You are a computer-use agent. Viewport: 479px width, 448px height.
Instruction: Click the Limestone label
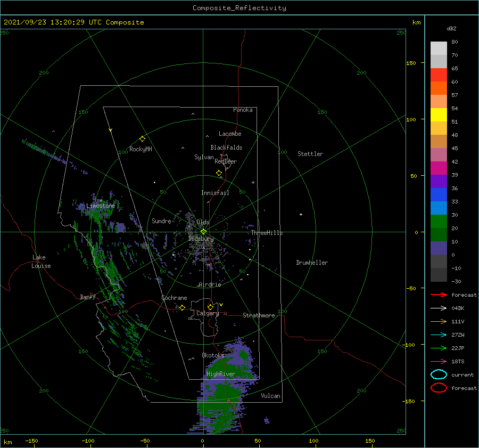tap(101, 206)
